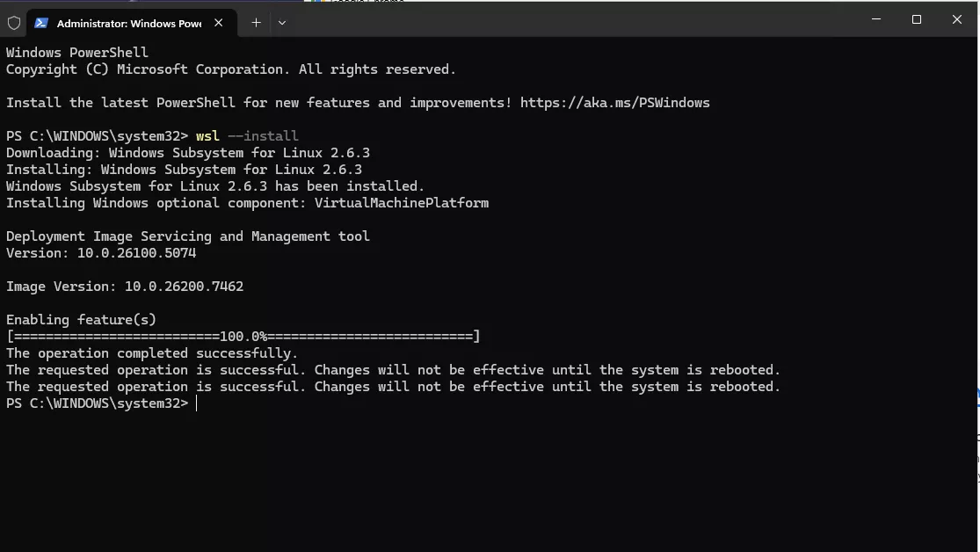Click the Deployment Image Servicing and Management line
The image size is (980, 552).
point(188,236)
